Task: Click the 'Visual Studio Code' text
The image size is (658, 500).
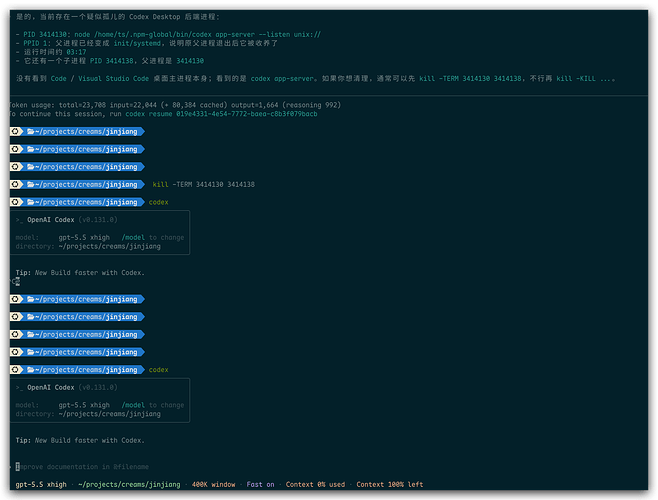Action: [113, 79]
